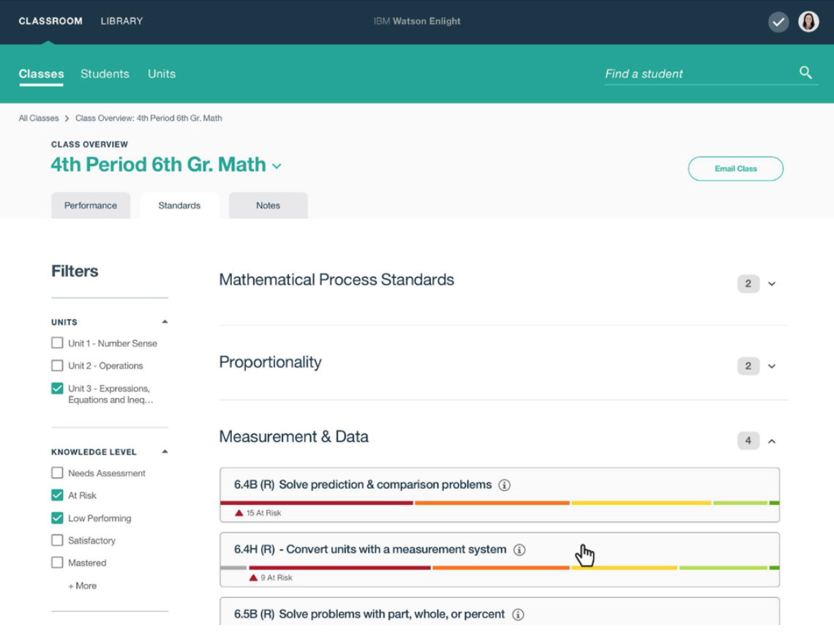Uncheck Unit 3 - Expressions, Equations filter
The image size is (834, 644).
click(57, 388)
